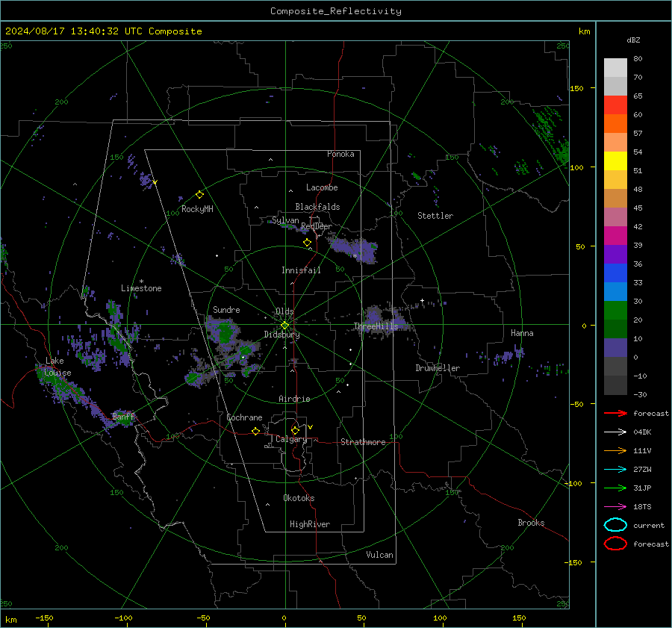
Task: Click the Sundre city label
Action: tap(226, 309)
